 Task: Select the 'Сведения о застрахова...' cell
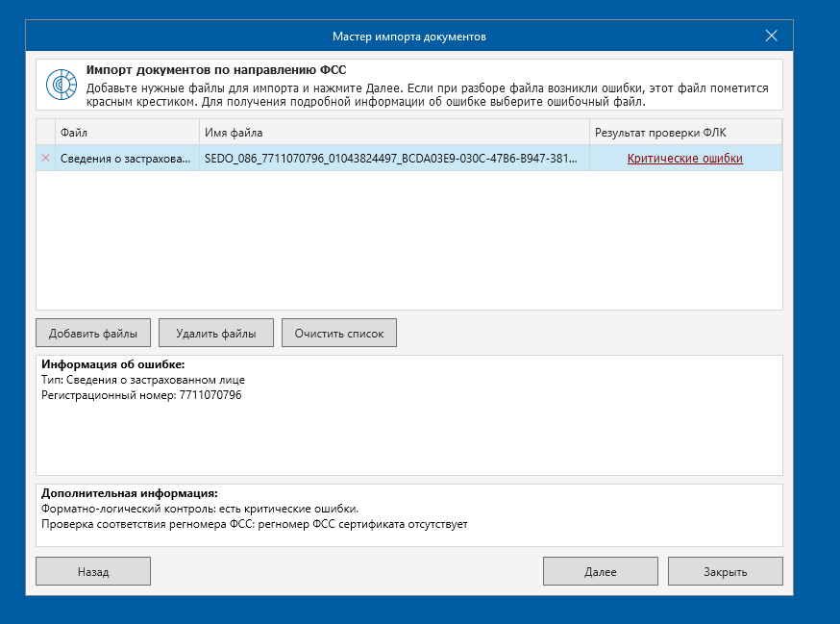pyautogui.click(x=127, y=158)
